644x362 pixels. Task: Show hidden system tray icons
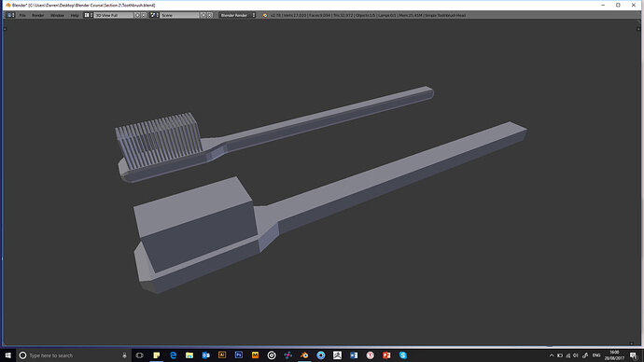point(552,355)
